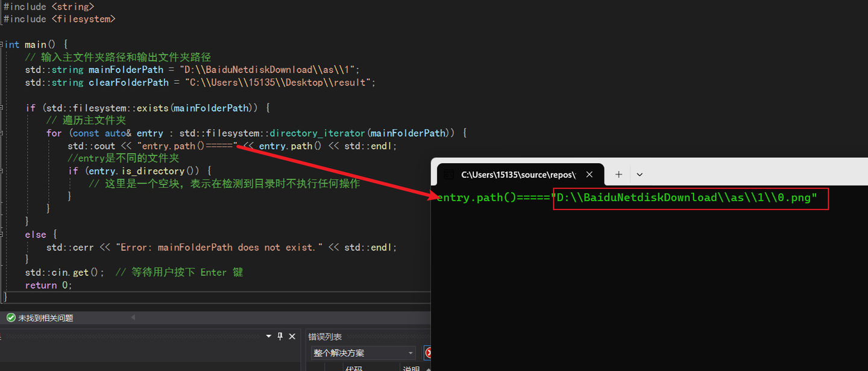Click the 未找到相关问题 status message
The image size is (868, 371).
click(45, 317)
